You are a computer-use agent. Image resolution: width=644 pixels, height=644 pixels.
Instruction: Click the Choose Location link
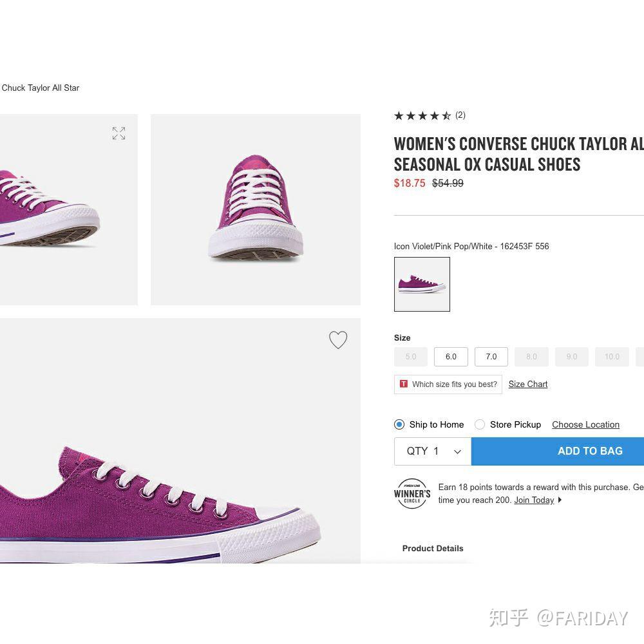[585, 424]
